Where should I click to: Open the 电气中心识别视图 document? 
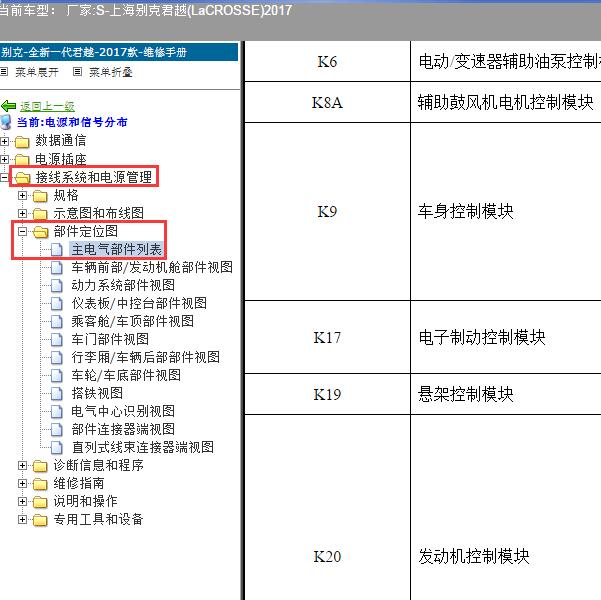tap(123, 411)
